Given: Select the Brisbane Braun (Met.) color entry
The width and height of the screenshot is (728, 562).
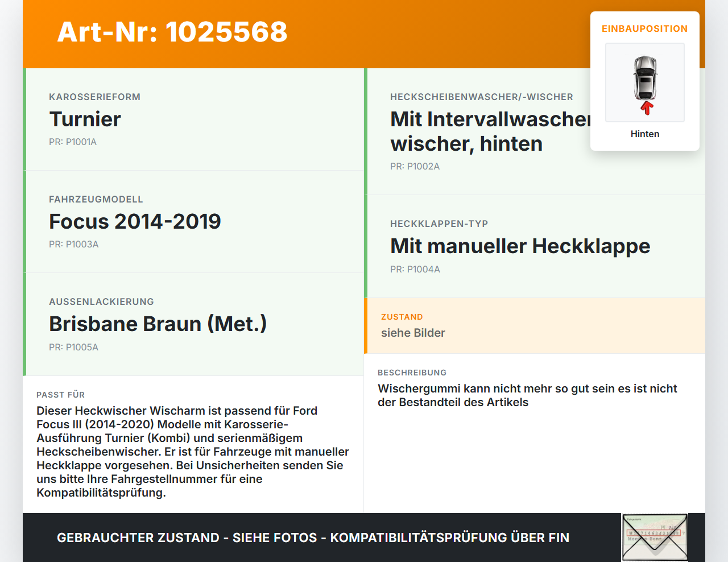Looking at the screenshot, I should click(158, 323).
